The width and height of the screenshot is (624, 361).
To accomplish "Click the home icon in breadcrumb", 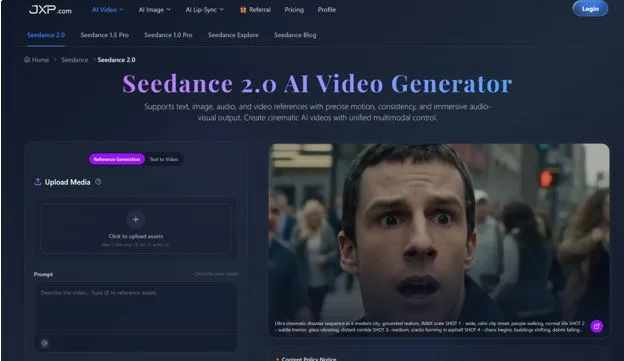I will tap(27, 60).
